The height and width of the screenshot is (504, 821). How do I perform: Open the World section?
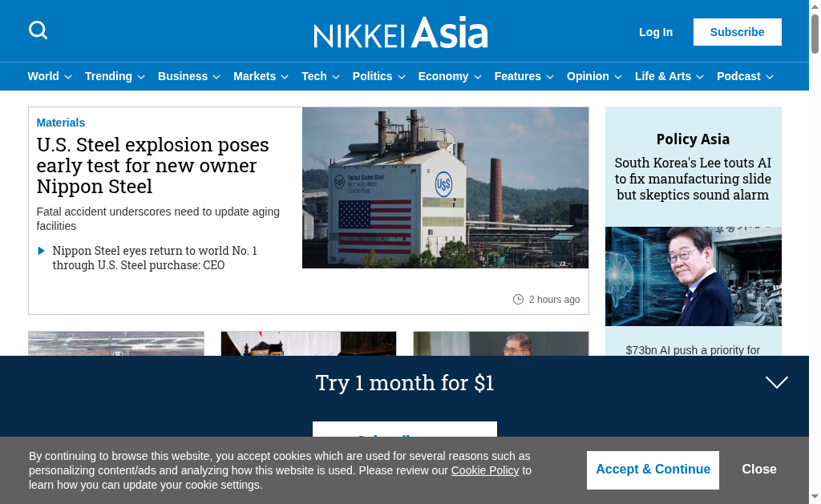[x=43, y=76]
